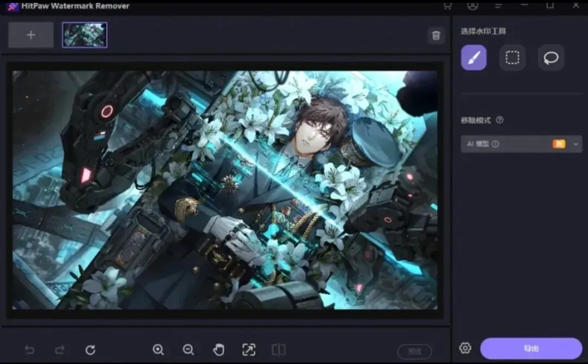Select the loaded image thumbnail
588x364 pixels.
coord(85,35)
